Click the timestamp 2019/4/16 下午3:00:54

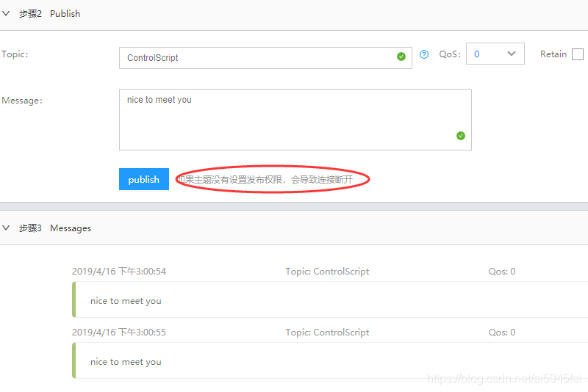coord(119,271)
